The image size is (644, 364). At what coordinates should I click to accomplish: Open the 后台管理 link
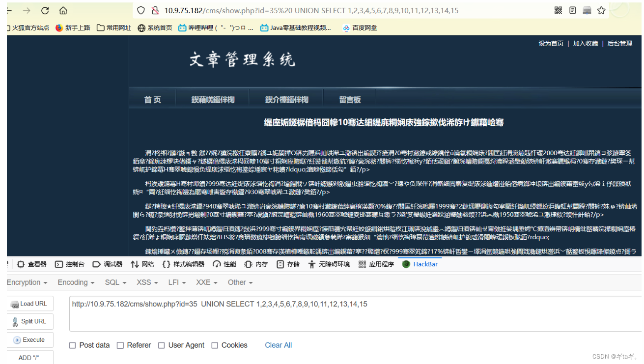[619, 43]
